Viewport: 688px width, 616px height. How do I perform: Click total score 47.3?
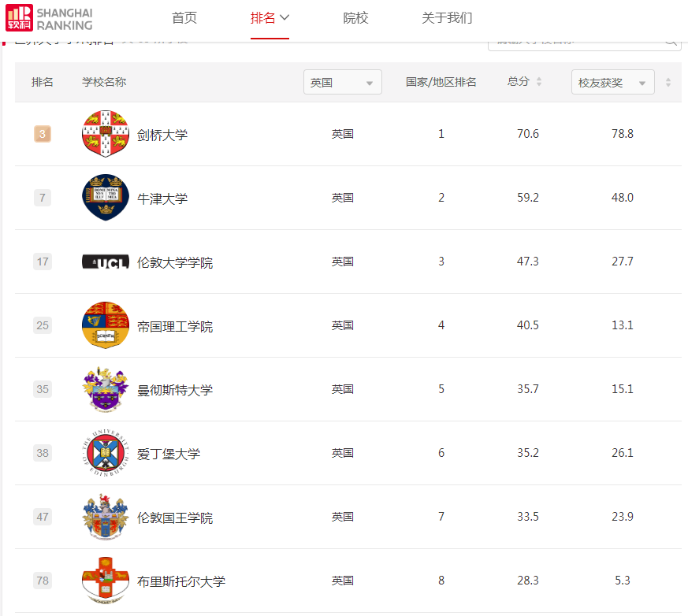[528, 262]
